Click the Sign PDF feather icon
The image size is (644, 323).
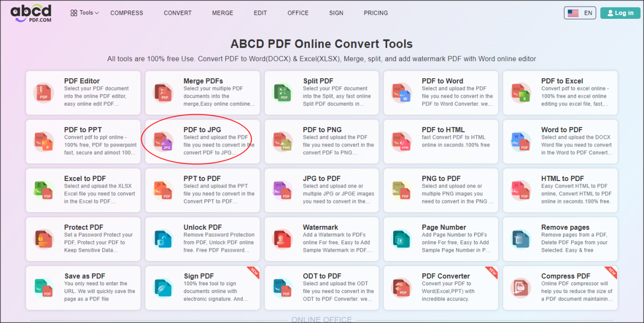click(x=163, y=288)
